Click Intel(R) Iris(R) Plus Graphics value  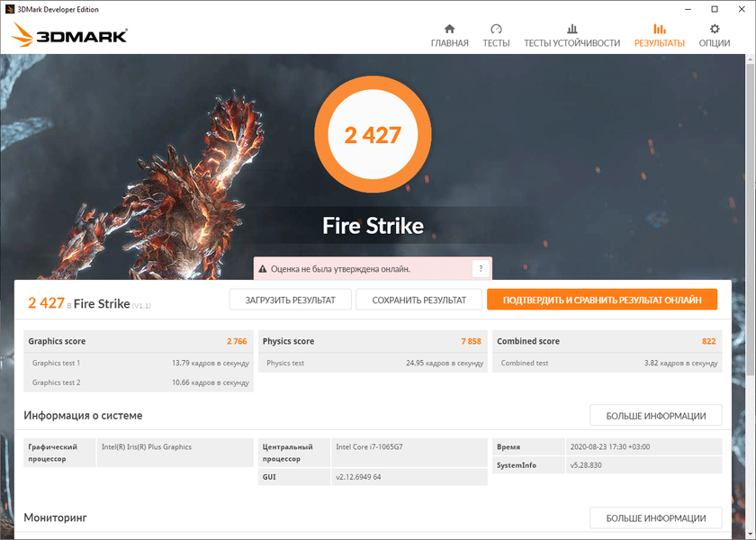tap(147, 447)
